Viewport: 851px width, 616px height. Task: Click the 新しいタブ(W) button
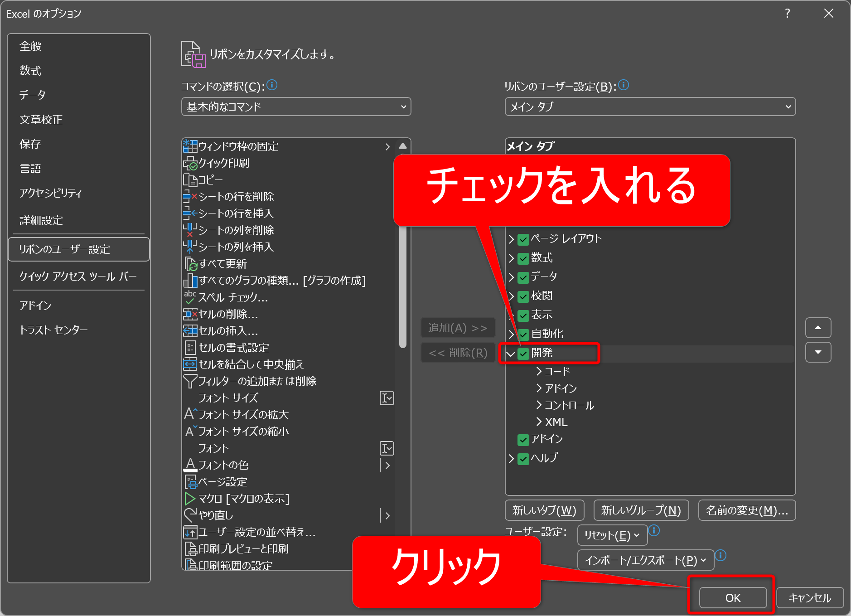(544, 510)
